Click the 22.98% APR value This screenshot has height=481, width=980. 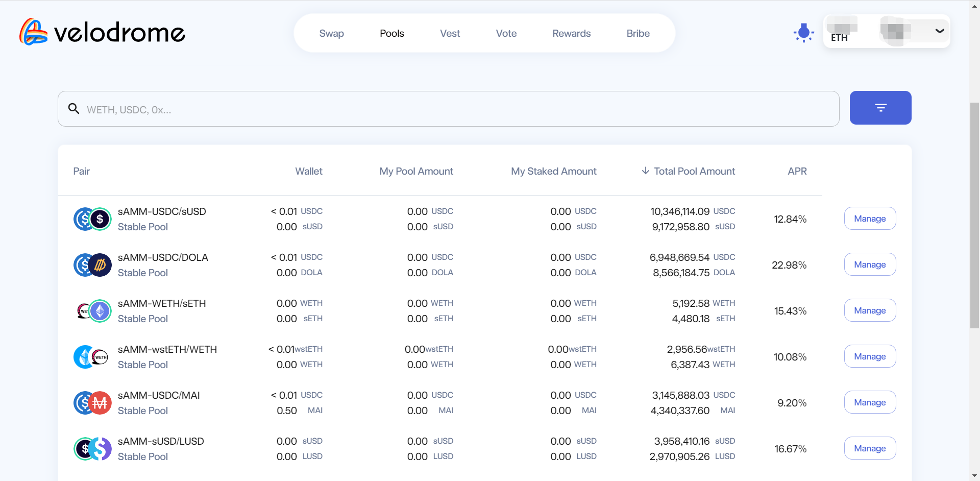[x=789, y=265]
